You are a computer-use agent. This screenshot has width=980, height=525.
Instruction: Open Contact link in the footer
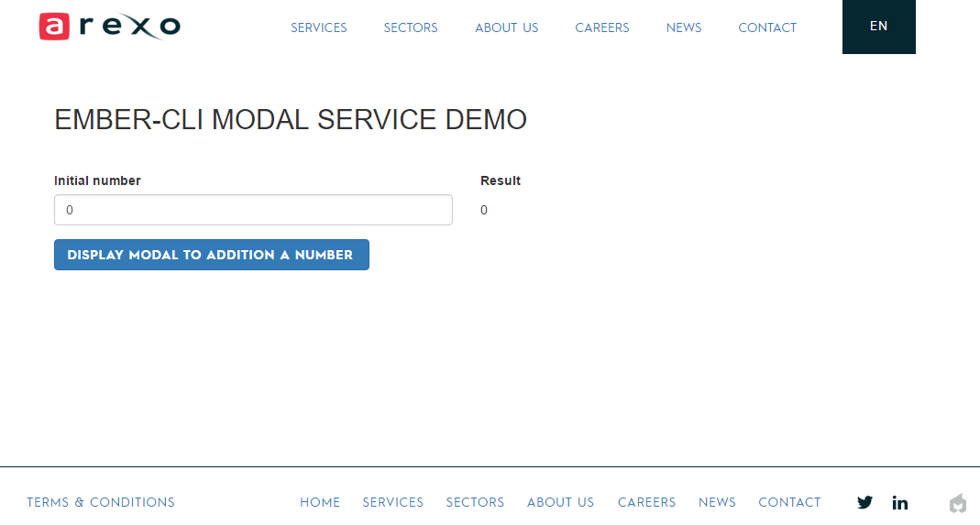tap(789, 502)
